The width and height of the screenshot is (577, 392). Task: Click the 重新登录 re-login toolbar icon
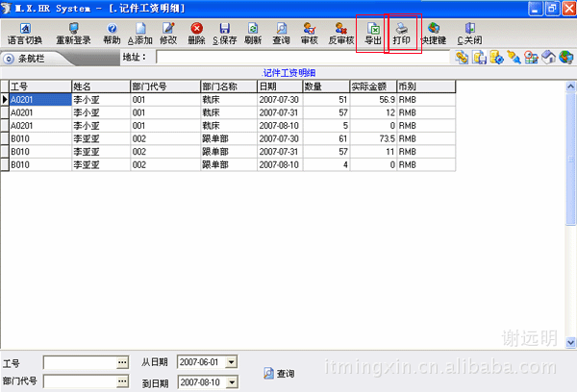coord(73,34)
